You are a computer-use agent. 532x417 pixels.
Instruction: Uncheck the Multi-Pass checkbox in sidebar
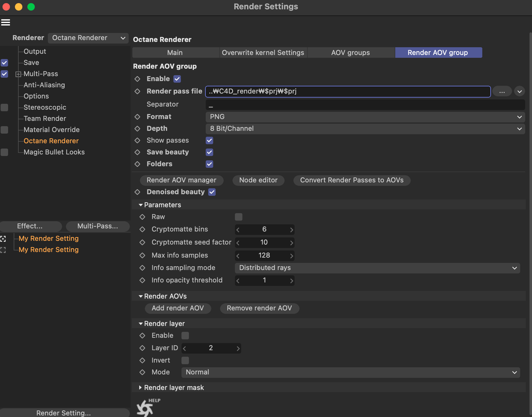tap(4, 74)
